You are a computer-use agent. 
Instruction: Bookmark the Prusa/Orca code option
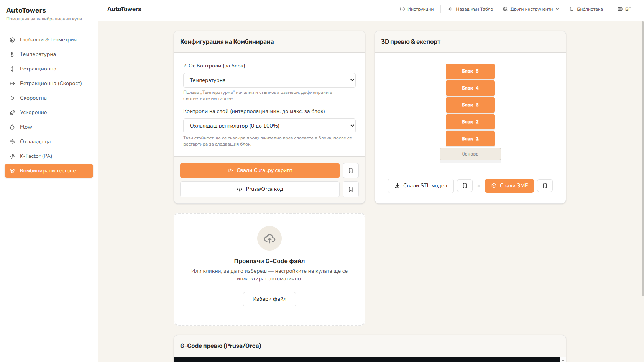click(350, 189)
